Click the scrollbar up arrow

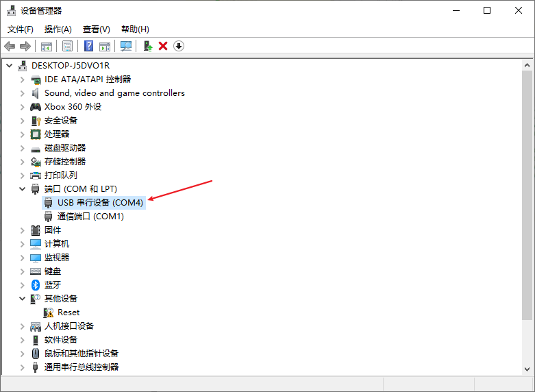pos(527,65)
